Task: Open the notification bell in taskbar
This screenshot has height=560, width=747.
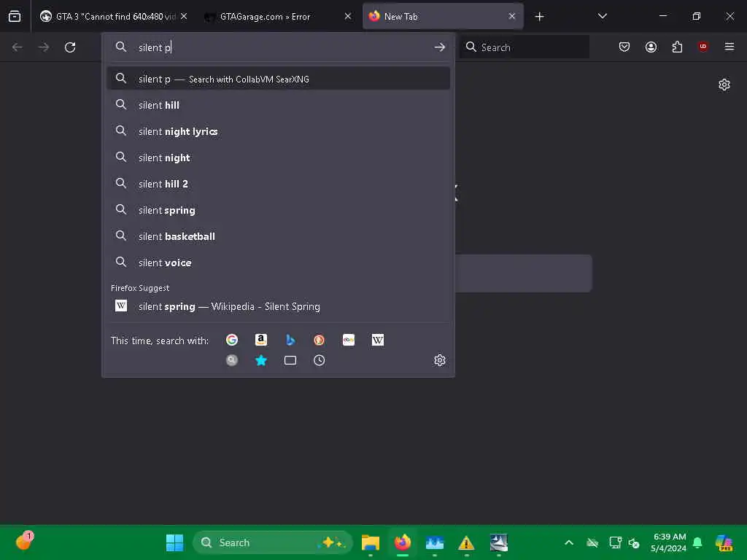Action: click(x=697, y=542)
